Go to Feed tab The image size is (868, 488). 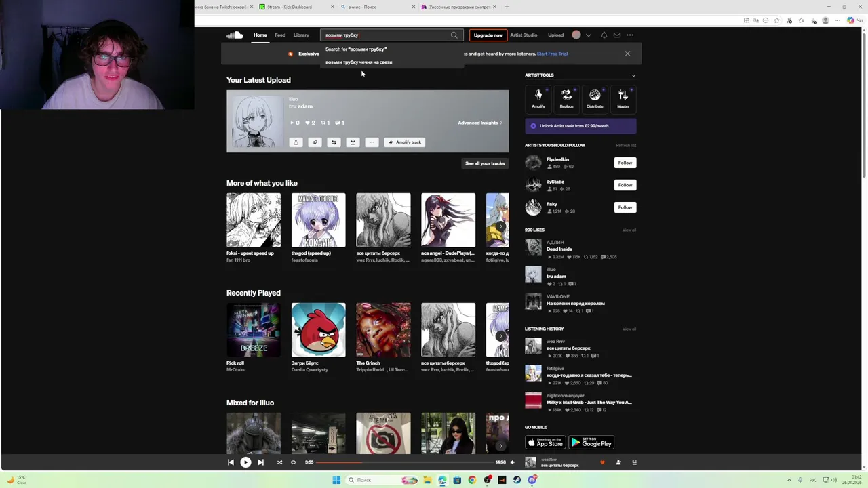280,35
